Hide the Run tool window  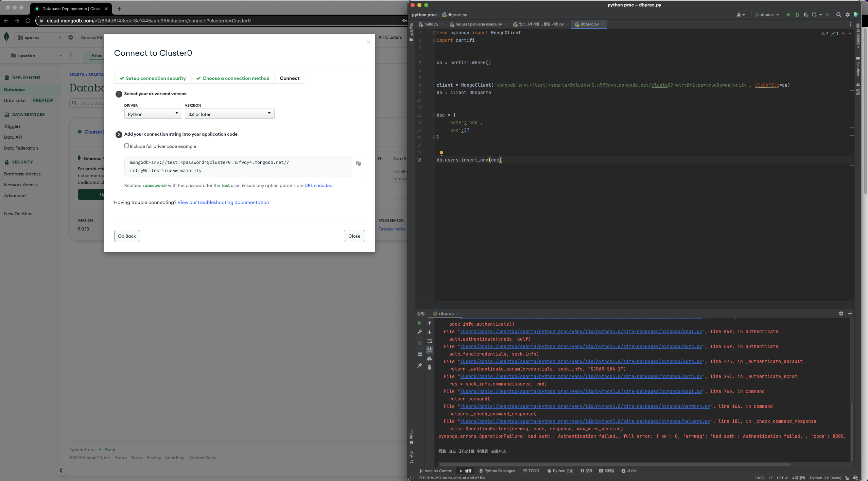click(850, 313)
